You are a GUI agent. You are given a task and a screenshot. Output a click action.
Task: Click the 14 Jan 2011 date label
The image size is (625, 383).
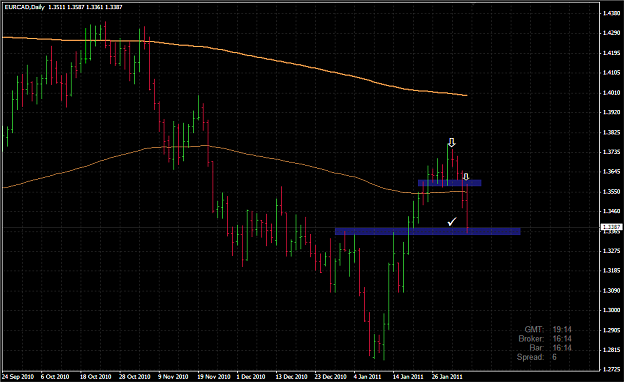pyautogui.click(x=408, y=377)
